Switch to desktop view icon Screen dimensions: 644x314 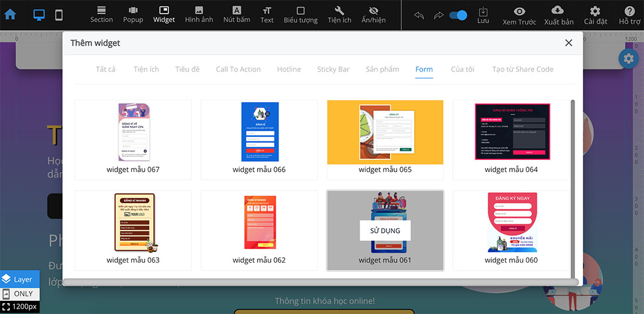tap(39, 15)
